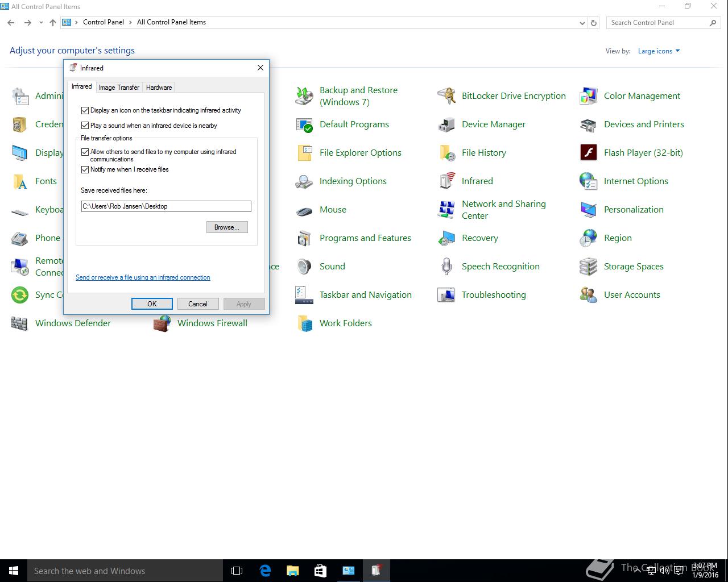The width and height of the screenshot is (728, 582).
Task: Open the Region settings icon
Action: pyautogui.click(x=589, y=238)
